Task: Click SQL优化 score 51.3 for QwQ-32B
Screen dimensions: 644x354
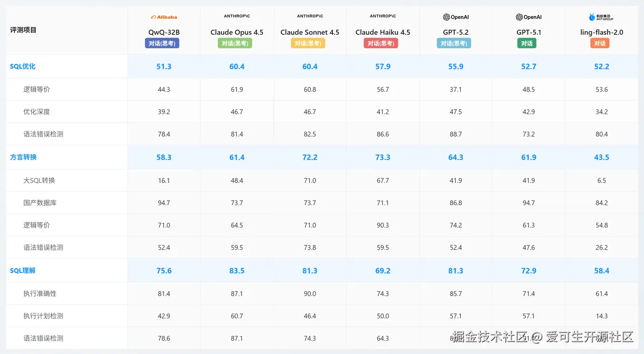Action: [x=164, y=66]
